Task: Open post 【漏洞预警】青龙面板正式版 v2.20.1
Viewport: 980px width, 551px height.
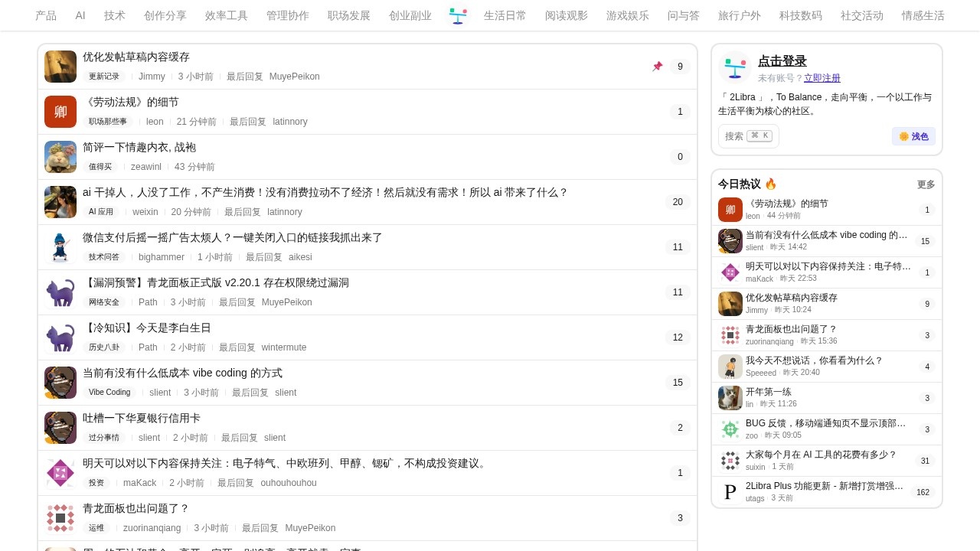Action: 216,283
